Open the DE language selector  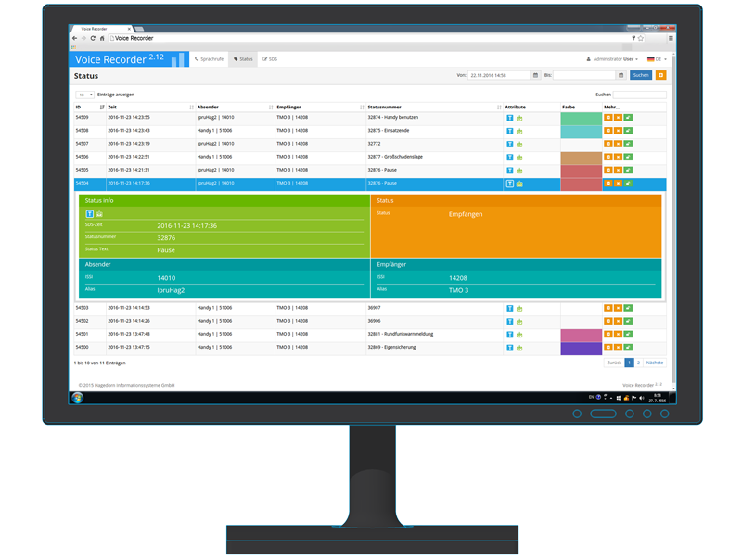coord(657,59)
